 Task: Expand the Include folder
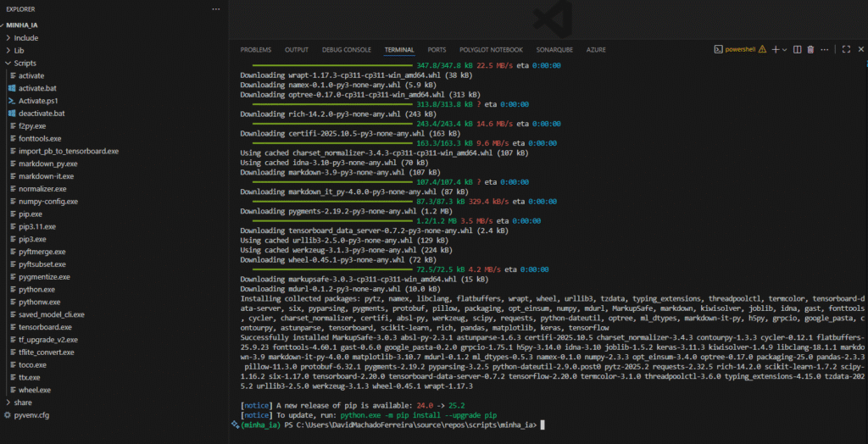coord(25,38)
